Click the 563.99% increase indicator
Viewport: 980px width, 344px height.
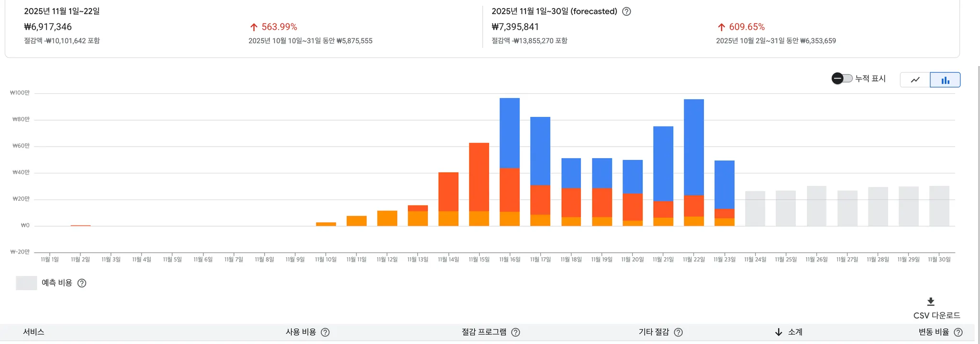pyautogui.click(x=273, y=27)
